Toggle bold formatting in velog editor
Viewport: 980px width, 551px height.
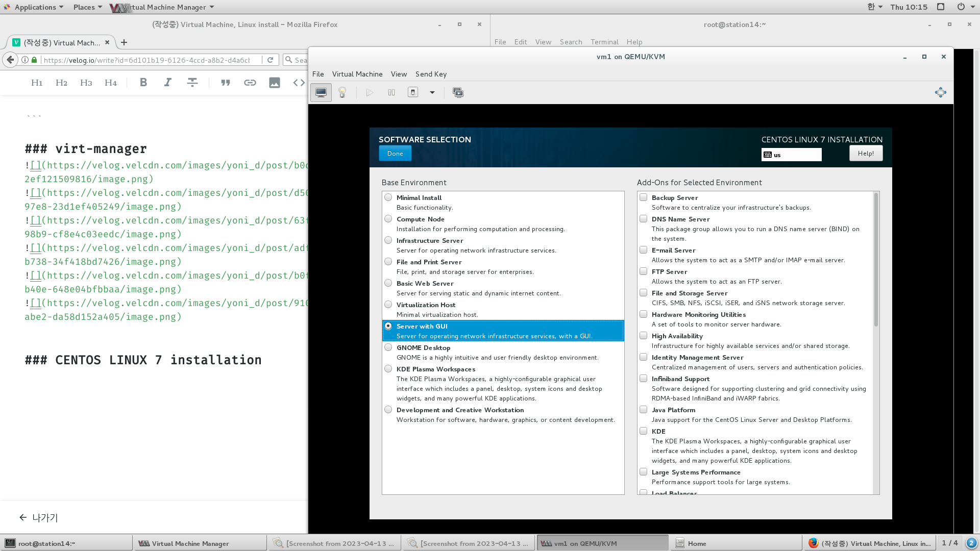point(143,83)
